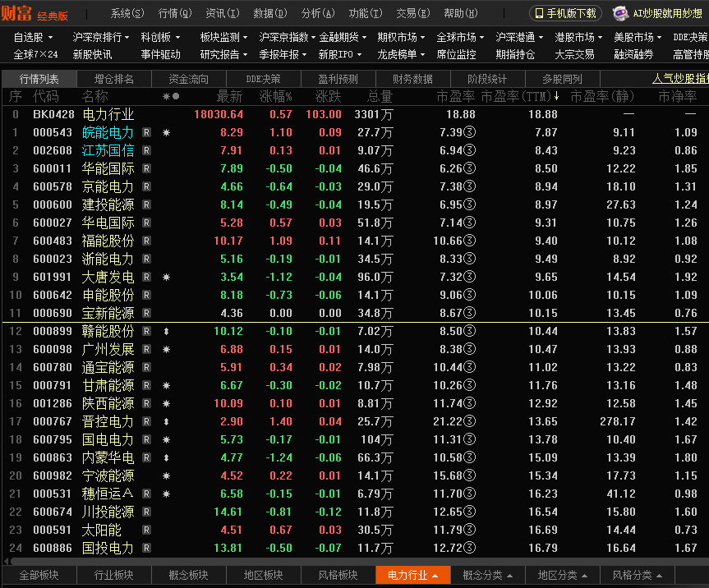Click the 财富 经典版 logo
This screenshot has height=588, width=709.
click(35, 13)
